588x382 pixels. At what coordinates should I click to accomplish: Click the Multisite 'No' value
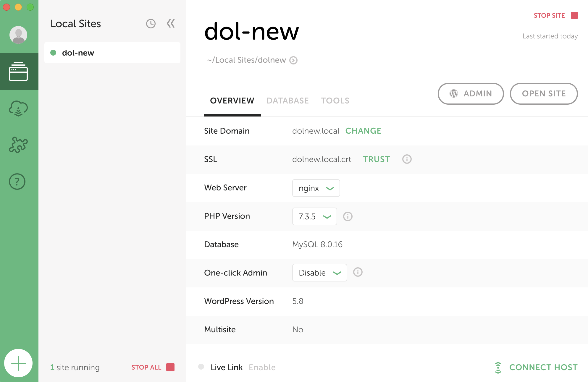point(298,330)
